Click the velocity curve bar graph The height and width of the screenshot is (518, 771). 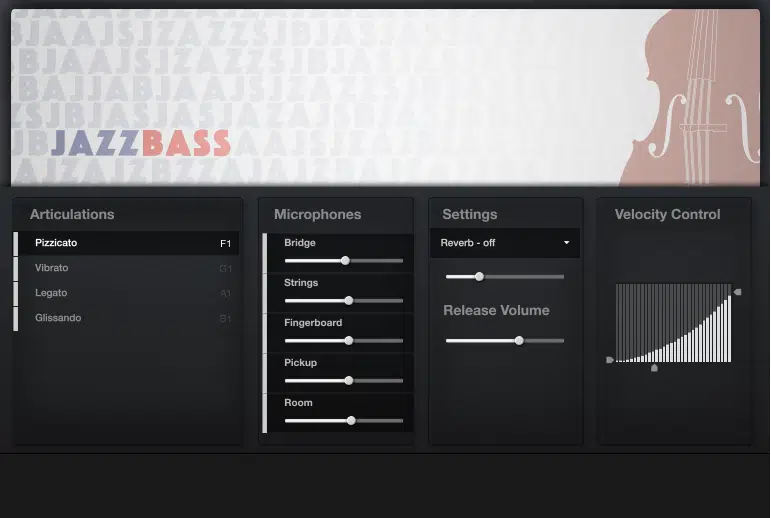click(x=673, y=323)
